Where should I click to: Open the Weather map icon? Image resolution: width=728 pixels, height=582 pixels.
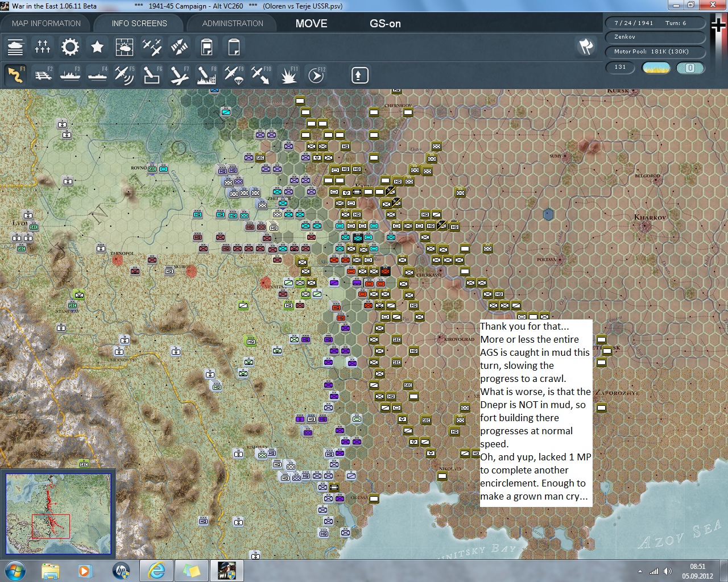click(125, 47)
